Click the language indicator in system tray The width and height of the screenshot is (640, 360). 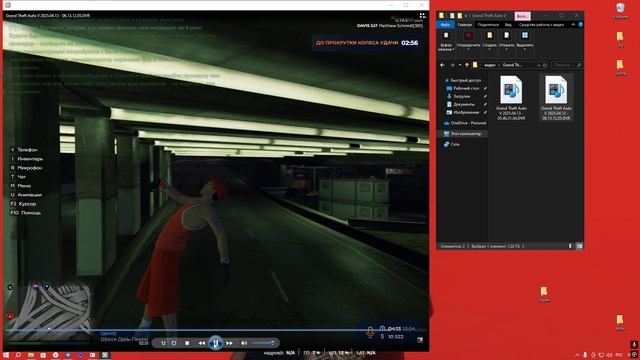[x=619, y=356]
